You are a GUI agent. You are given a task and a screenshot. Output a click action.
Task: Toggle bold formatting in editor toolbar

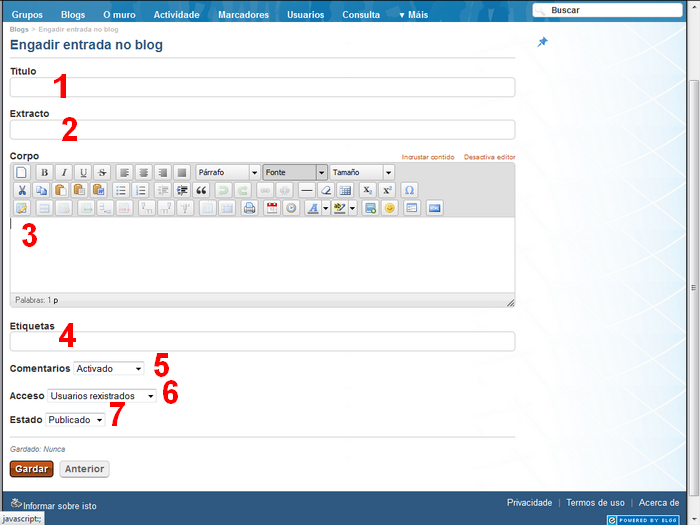click(x=43, y=173)
